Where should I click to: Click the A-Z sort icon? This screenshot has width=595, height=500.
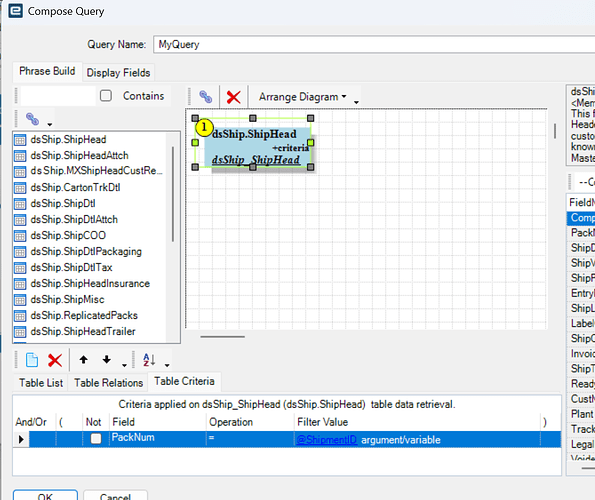point(149,360)
